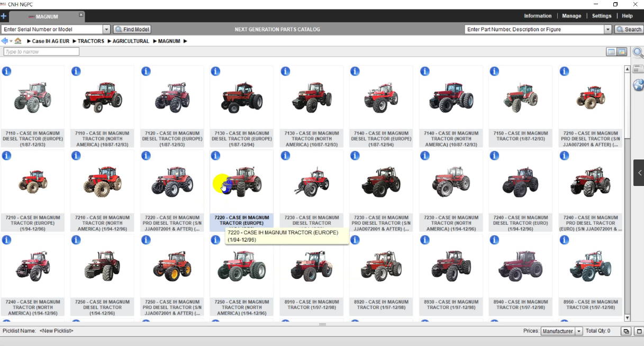The height and width of the screenshot is (346, 644).
Task: Show info for 7240 Diesel Tractor (Euro)
Action: pyautogui.click(x=494, y=155)
